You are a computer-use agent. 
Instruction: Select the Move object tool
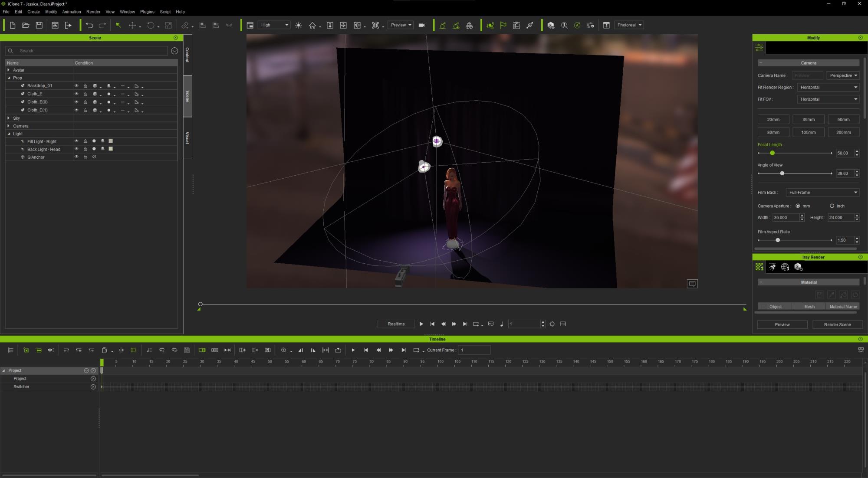tap(132, 25)
